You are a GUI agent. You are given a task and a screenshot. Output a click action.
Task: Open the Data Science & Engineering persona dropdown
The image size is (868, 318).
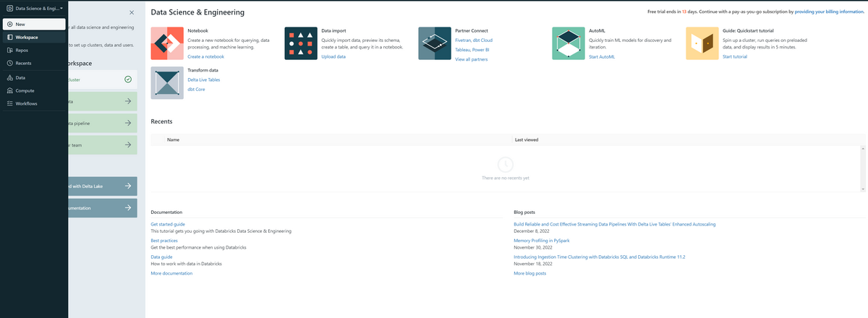point(34,8)
